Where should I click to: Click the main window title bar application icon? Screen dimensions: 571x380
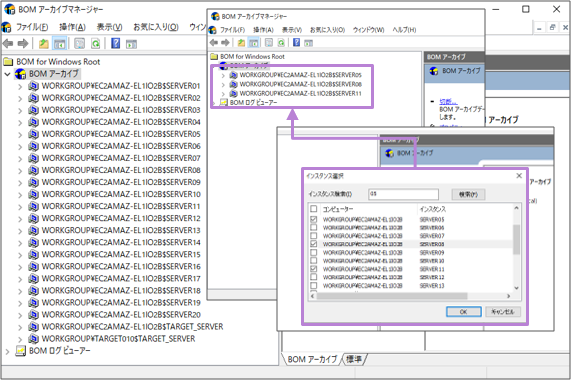coord(9,9)
